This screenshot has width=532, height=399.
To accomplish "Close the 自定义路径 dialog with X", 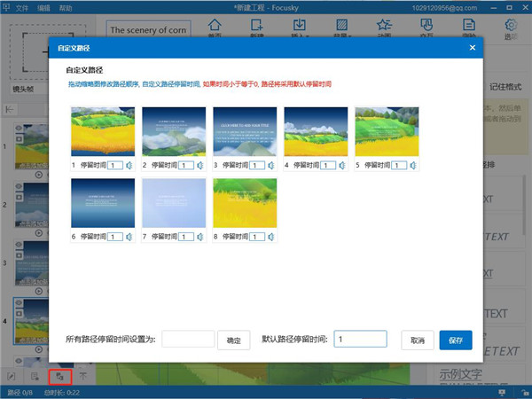I will [x=473, y=48].
